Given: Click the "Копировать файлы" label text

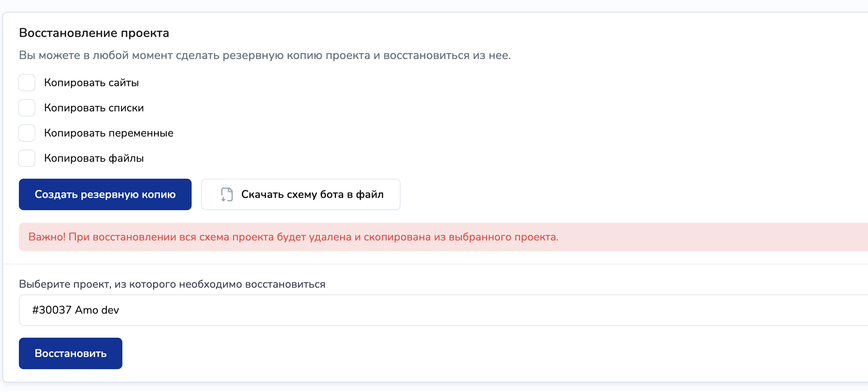Looking at the screenshot, I should click(94, 158).
